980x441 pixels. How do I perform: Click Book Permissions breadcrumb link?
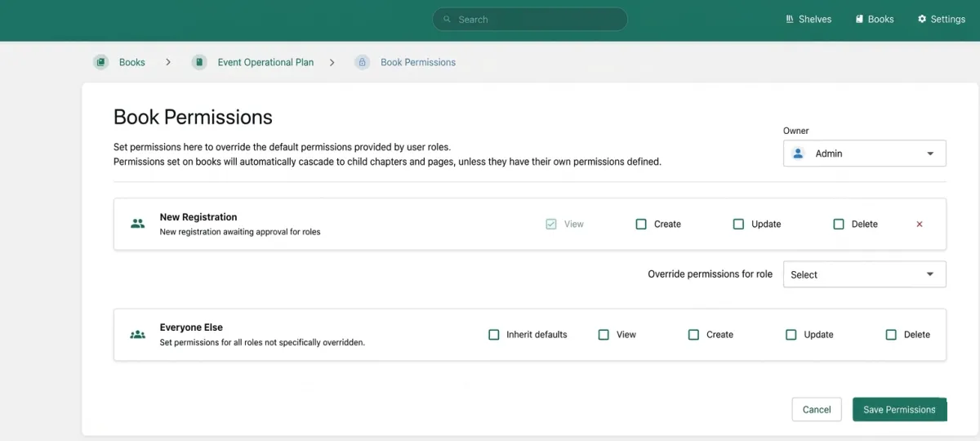pos(418,62)
